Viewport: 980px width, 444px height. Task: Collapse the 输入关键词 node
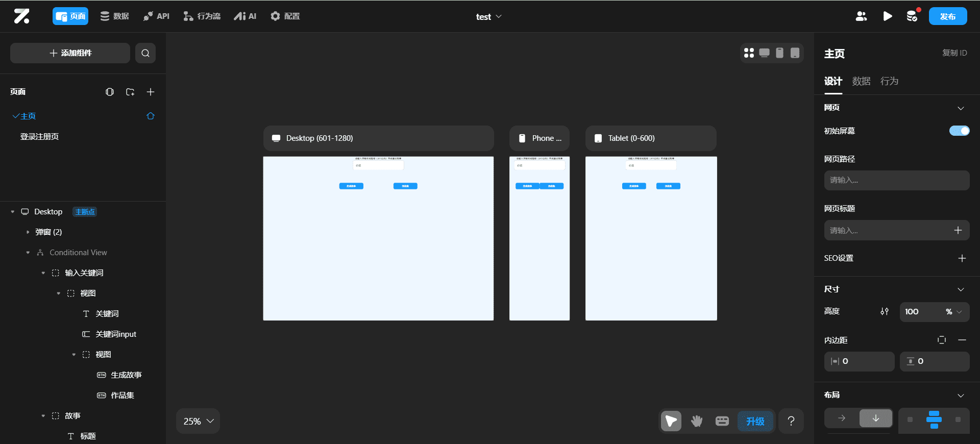(43, 273)
